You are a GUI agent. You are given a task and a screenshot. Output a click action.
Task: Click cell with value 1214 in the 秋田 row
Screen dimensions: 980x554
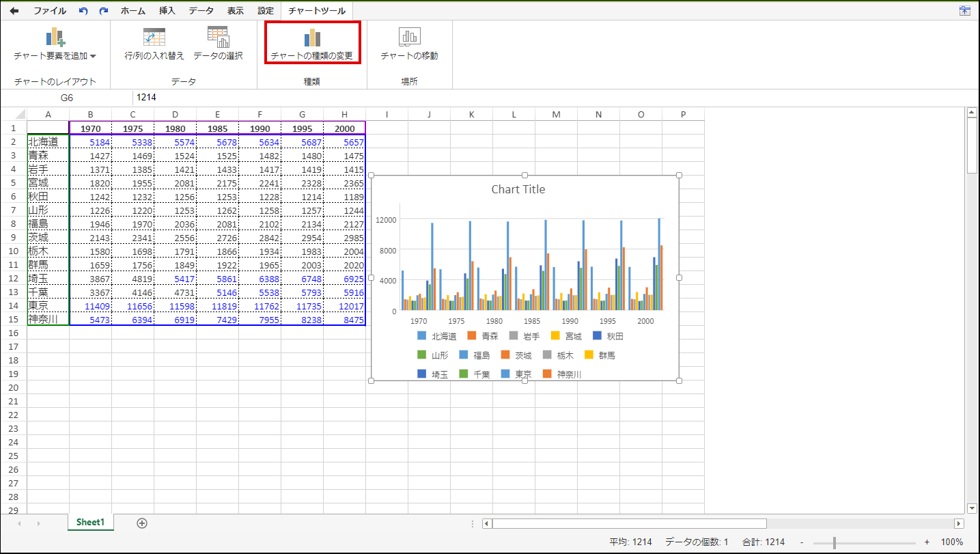(302, 196)
